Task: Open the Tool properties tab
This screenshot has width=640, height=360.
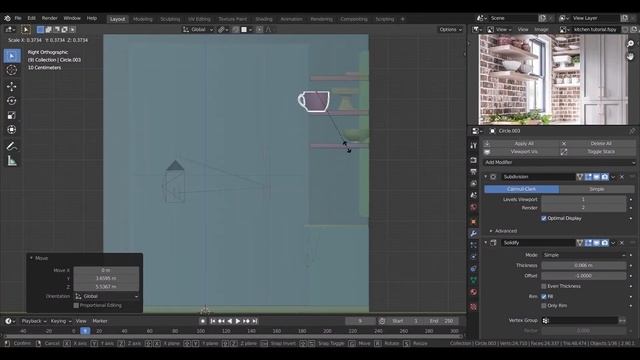Action: click(473, 146)
